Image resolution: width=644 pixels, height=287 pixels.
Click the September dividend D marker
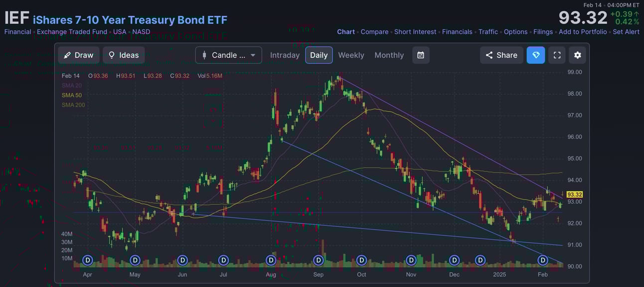tap(319, 260)
